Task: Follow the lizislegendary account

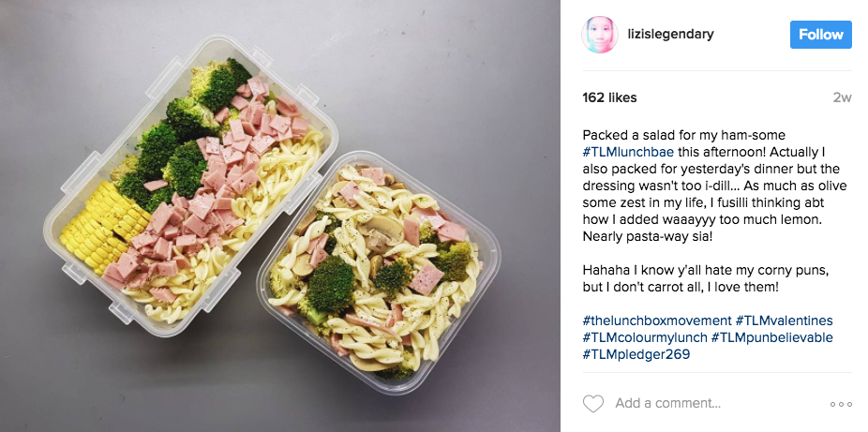Action: pos(820,35)
